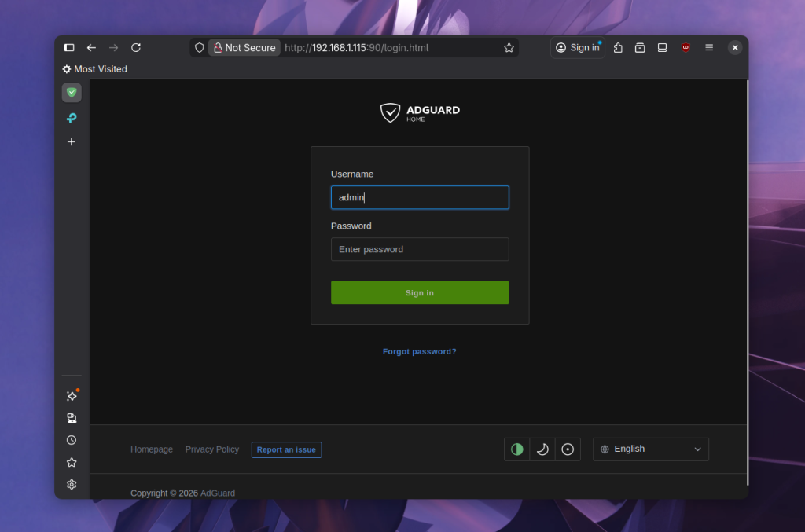This screenshot has height=532, width=805.
Task: Click the Forgot password? link
Action: (419, 351)
